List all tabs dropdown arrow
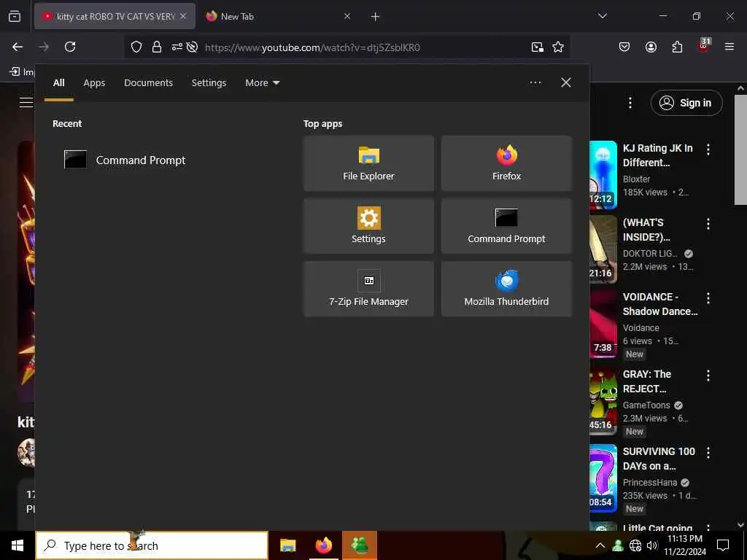Viewport: 747px width, 560px height. (602, 16)
